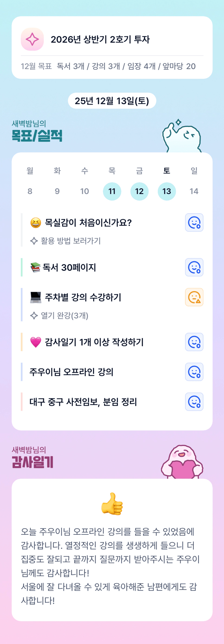
Task: Tap the orange warning face for 주차별 강의 수강하기
Action: tap(194, 297)
